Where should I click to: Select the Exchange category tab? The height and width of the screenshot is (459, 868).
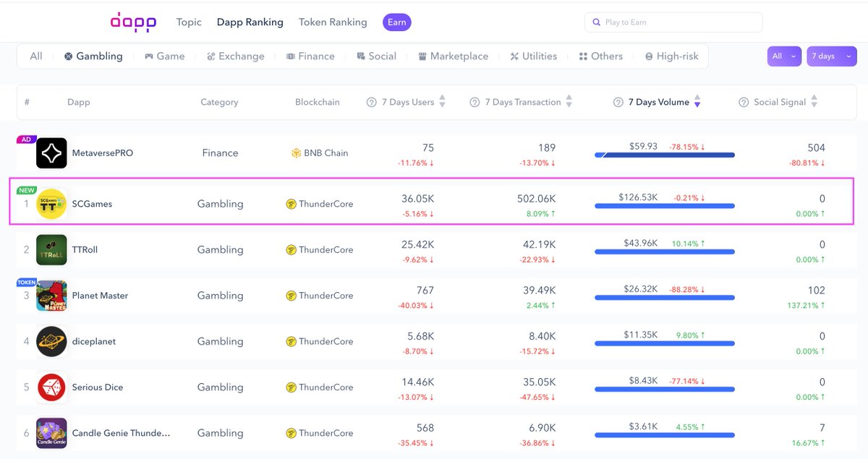pyautogui.click(x=235, y=56)
